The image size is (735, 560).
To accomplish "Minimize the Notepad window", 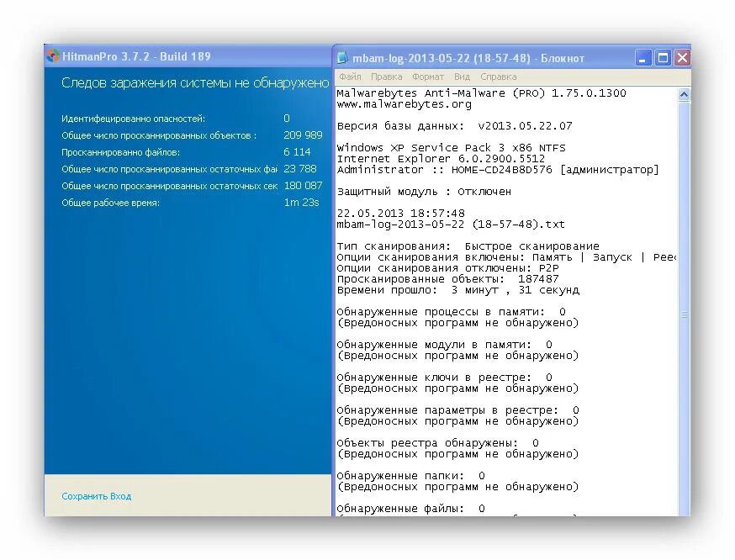I will click(x=642, y=58).
